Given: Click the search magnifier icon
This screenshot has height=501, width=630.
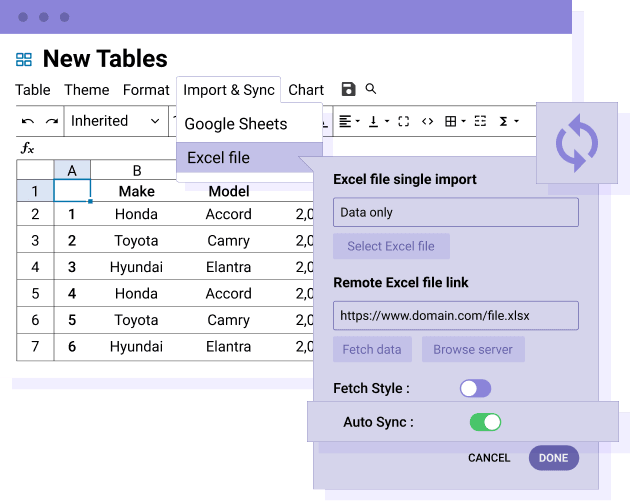Looking at the screenshot, I should point(371,89).
